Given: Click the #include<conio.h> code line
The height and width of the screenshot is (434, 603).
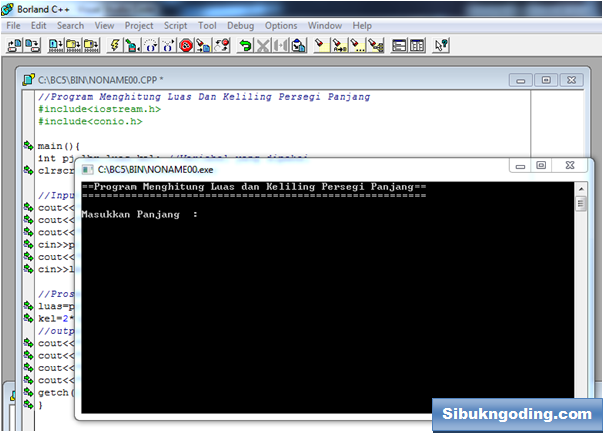Looking at the screenshot, I should (90, 121).
